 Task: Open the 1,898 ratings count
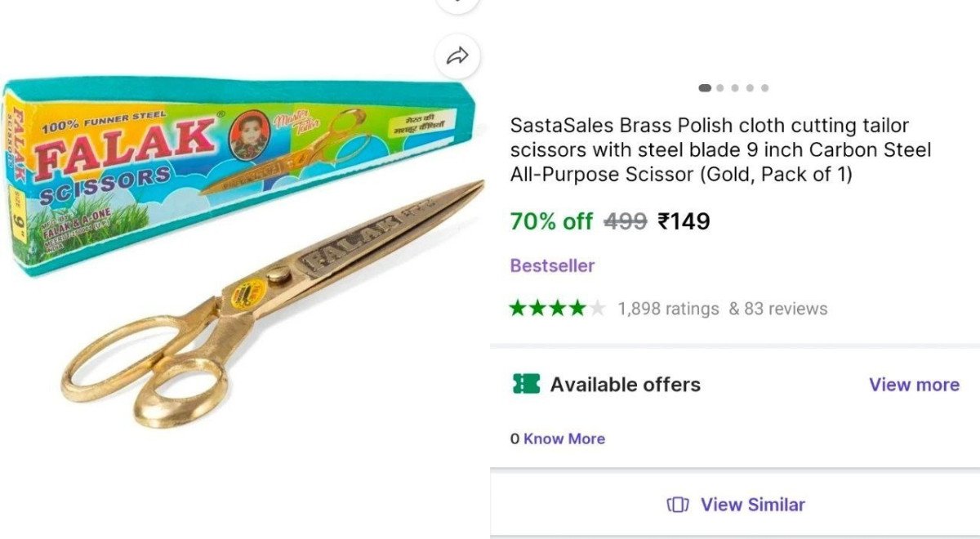(668, 309)
